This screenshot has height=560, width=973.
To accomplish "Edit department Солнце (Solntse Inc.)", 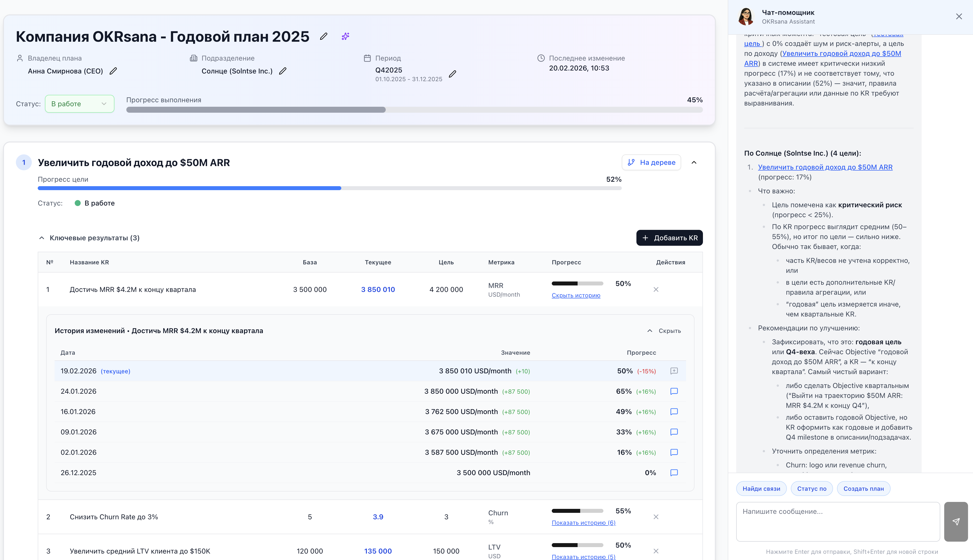I will click(x=283, y=71).
